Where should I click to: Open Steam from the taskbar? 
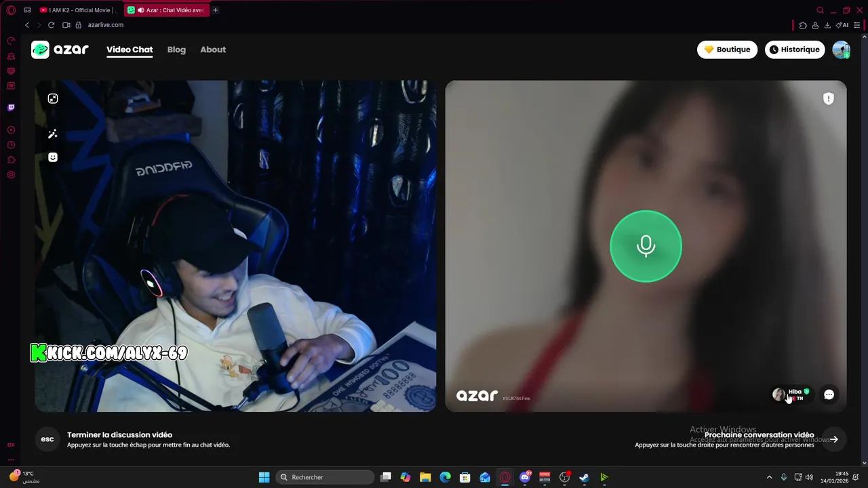[584, 477]
